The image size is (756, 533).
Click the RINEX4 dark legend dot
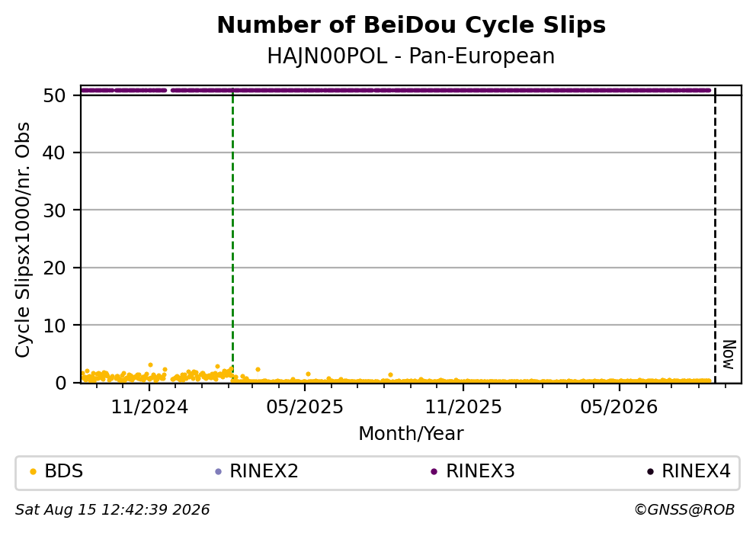[650, 472]
